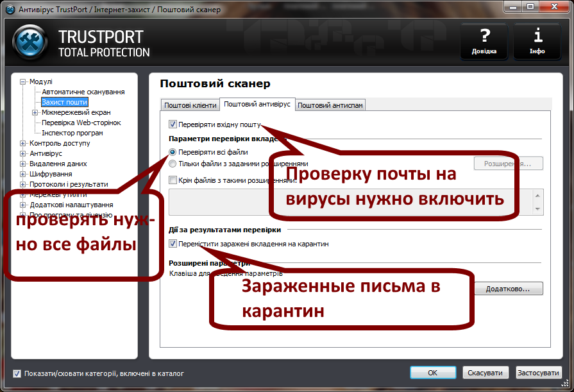Click the up arrow of the extensions list scrollbar
This screenshot has width=574, height=392.
click(537, 196)
